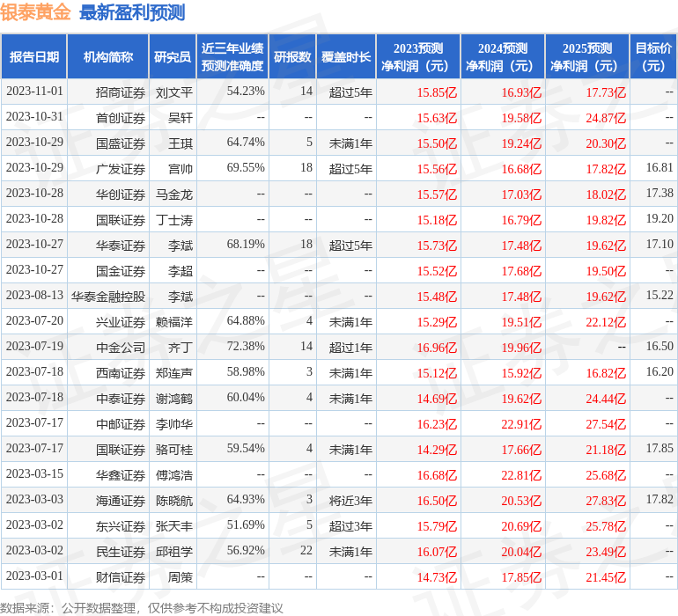Select researcher 李超
The image size is (678, 616).
coord(181,271)
